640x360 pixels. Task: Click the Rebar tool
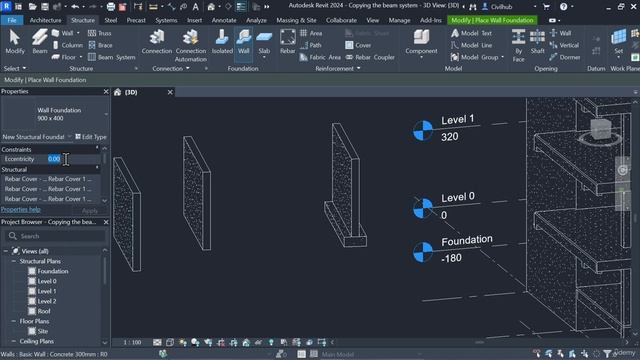click(287, 42)
